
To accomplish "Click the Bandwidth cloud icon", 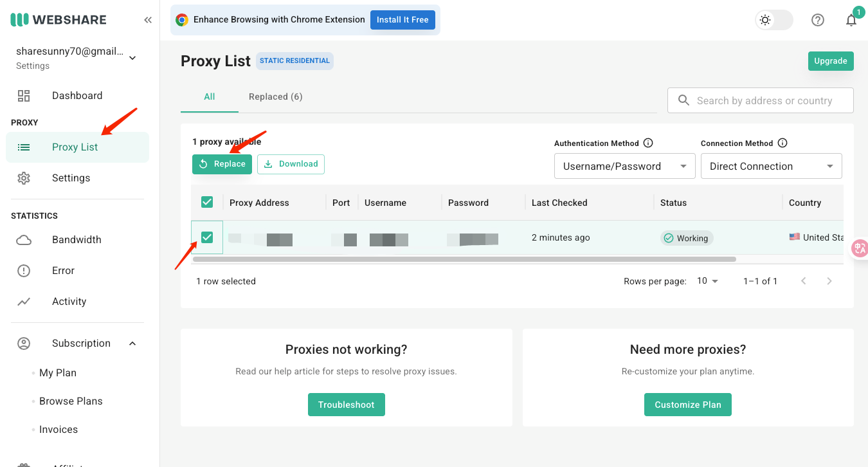I will coord(24,240).
